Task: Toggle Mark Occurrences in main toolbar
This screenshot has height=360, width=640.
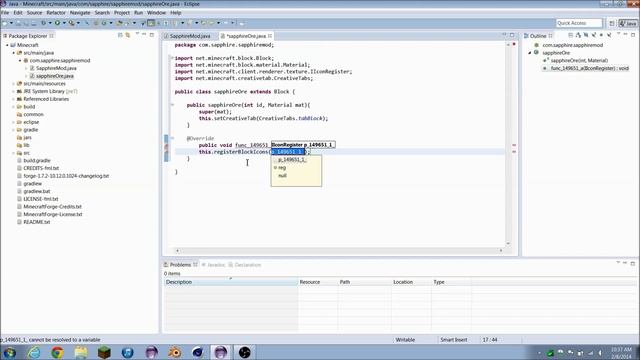Action: pyautogui.click(x=151, y=23)
